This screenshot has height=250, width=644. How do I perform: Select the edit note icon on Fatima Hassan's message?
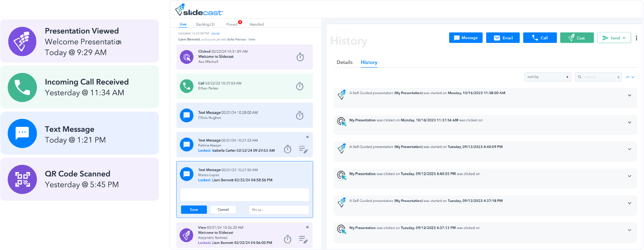click(303, 150)
